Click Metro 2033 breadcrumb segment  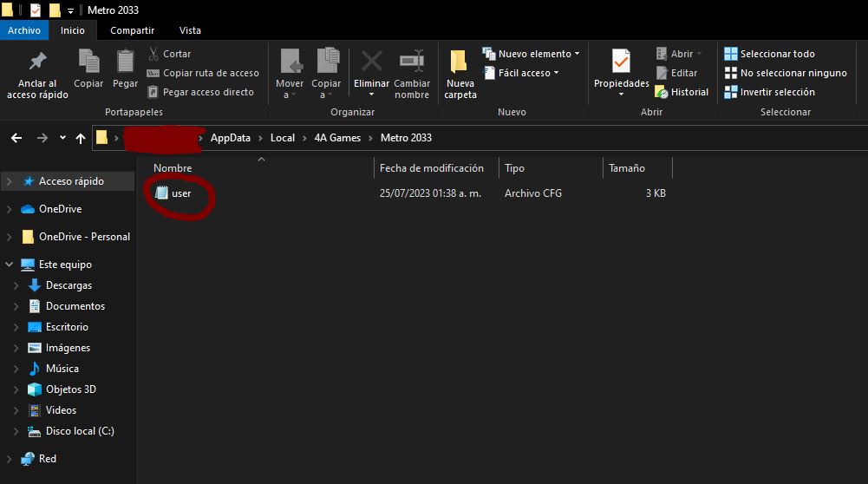pos(406,138)
